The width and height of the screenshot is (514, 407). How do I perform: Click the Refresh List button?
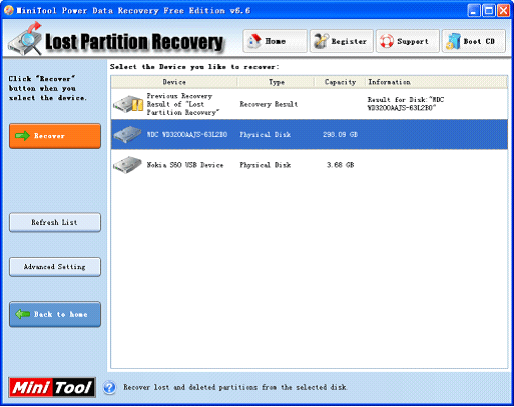(55, 222)
